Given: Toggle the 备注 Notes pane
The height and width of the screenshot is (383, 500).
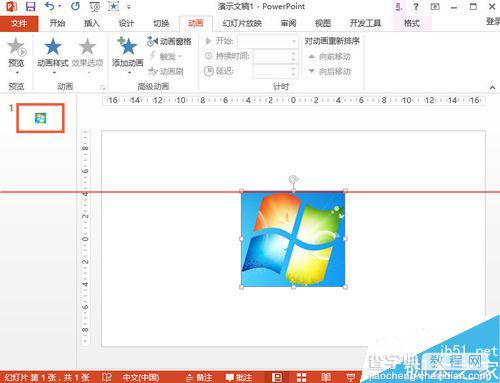Looking at the screenshot, I should pyautogui.click(x=199, y=377).
